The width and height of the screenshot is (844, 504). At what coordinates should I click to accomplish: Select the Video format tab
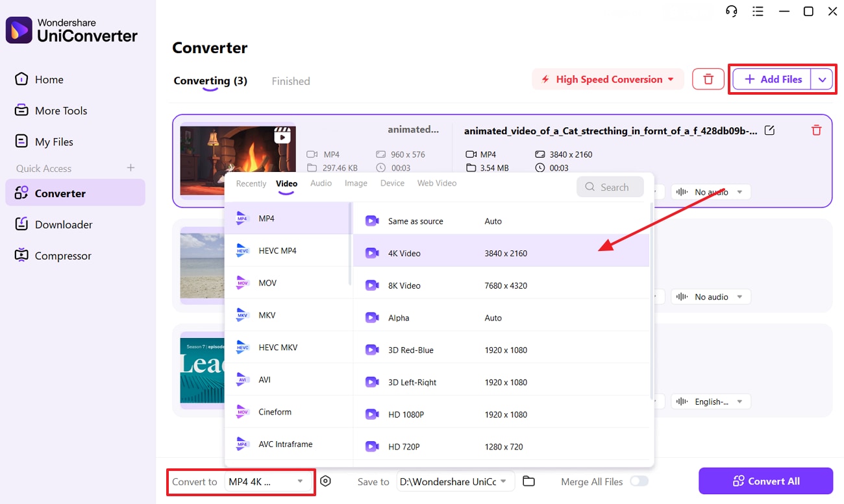coord(286,184)
